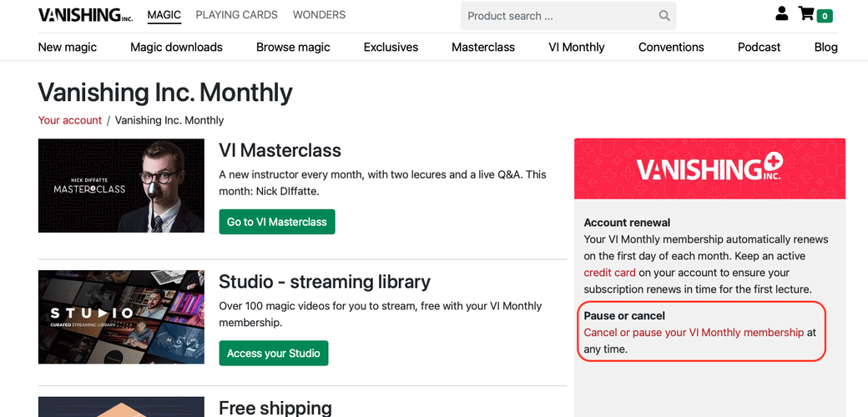
Task: Open Browse magic menu
Action: [293, 47]
